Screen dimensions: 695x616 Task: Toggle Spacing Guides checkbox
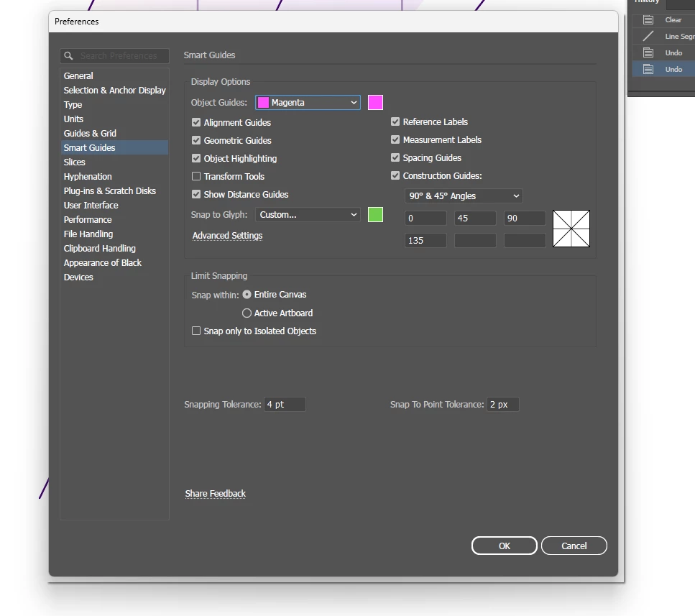395,157
